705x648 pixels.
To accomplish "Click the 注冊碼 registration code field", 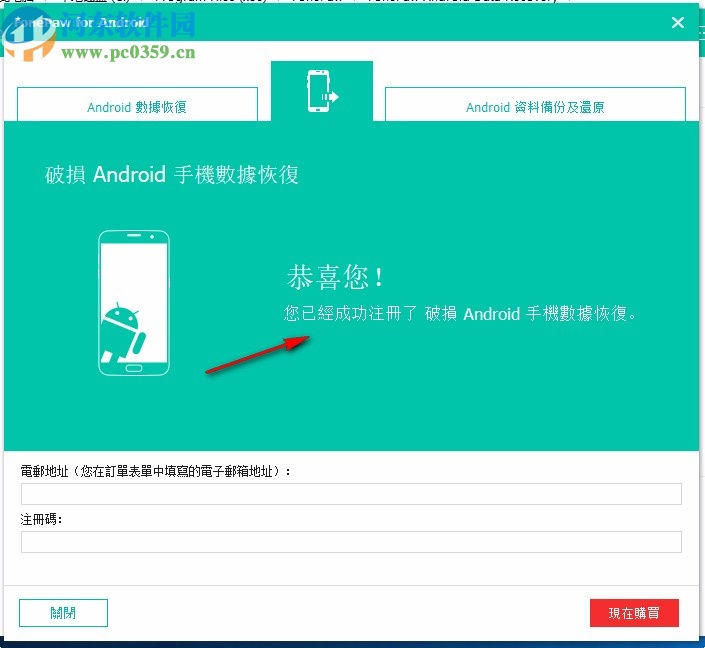I will pyautogui.click(x=351, y=542).
